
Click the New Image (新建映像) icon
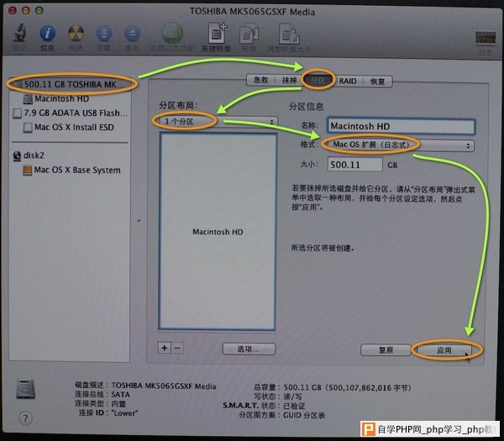(x=218, y=33)
